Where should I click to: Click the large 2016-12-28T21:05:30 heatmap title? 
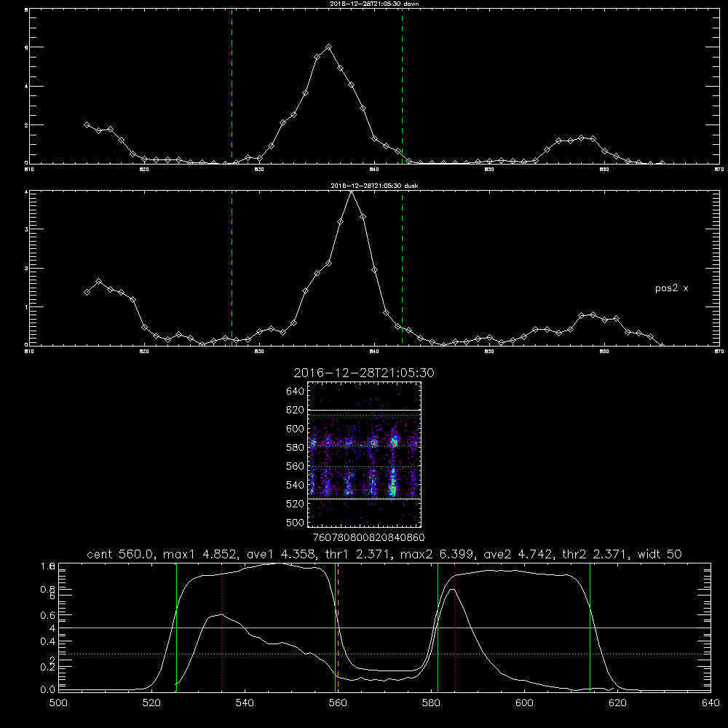(364, 373)
